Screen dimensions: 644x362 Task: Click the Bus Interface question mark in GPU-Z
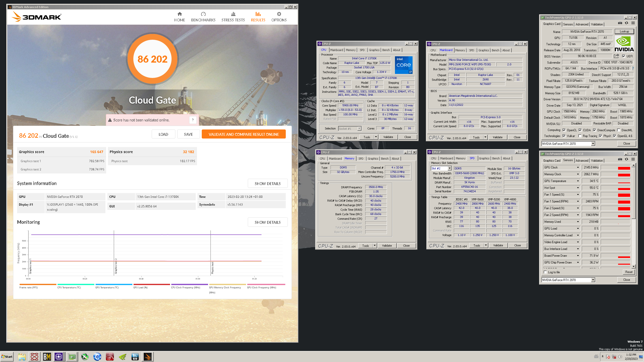point(633,68)
